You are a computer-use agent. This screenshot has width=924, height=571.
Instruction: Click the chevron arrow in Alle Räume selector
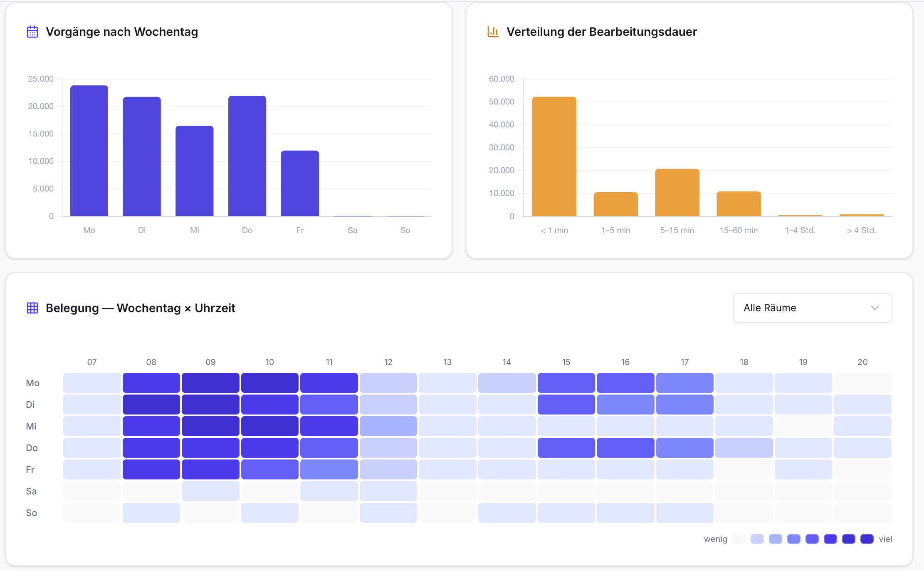pos(875,308)
